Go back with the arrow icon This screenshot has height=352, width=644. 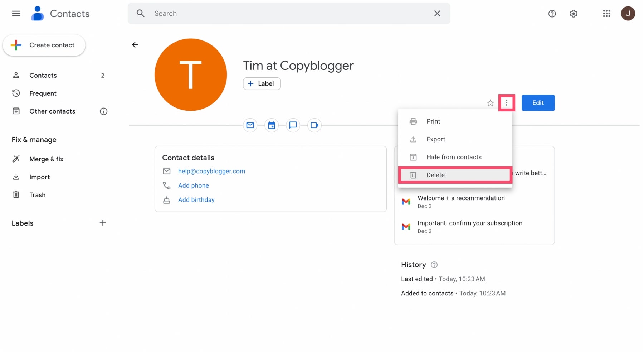point(135,45)
